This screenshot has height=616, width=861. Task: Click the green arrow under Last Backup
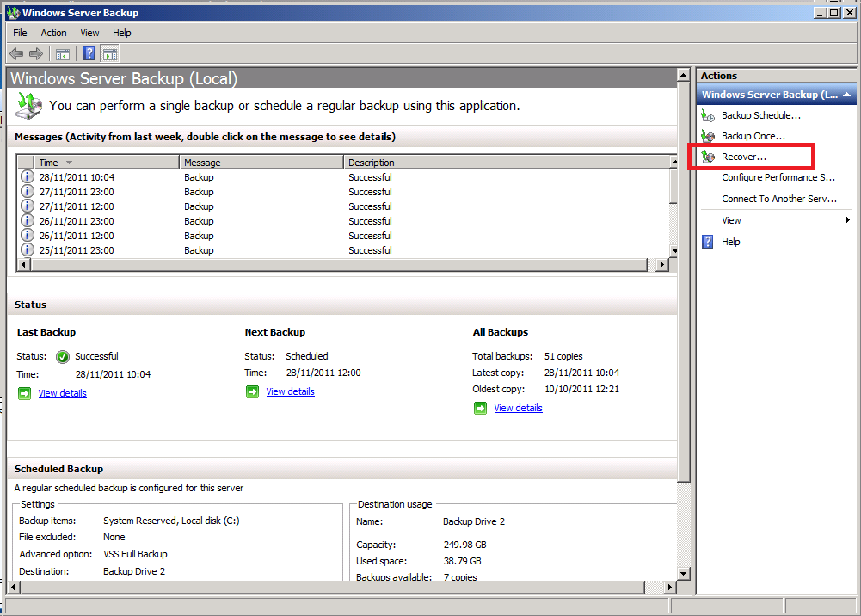coord(24,393)
